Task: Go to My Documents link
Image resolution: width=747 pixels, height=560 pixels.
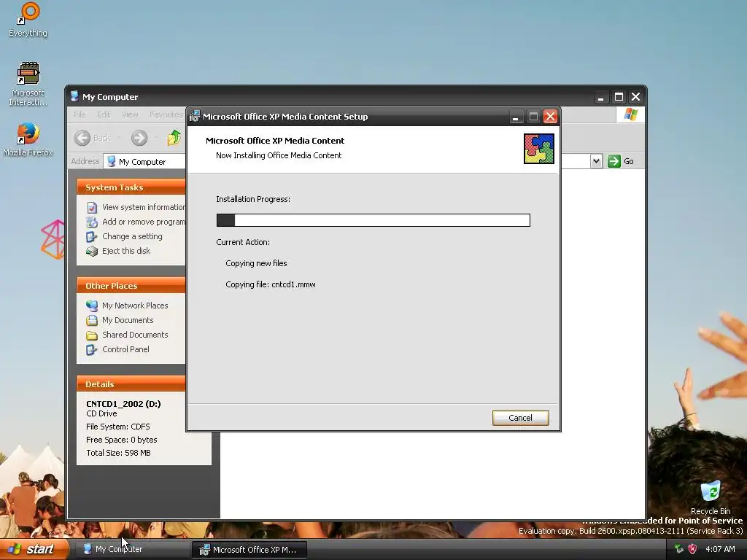Action: (128, 320)
